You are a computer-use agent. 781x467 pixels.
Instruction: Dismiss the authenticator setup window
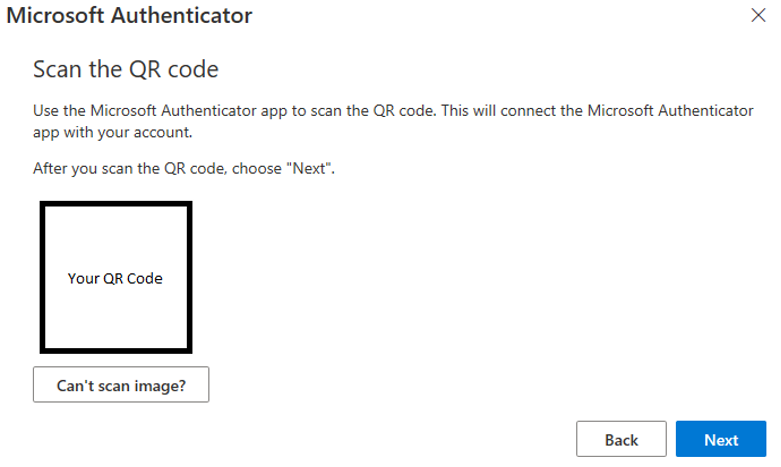click(758, 15)
